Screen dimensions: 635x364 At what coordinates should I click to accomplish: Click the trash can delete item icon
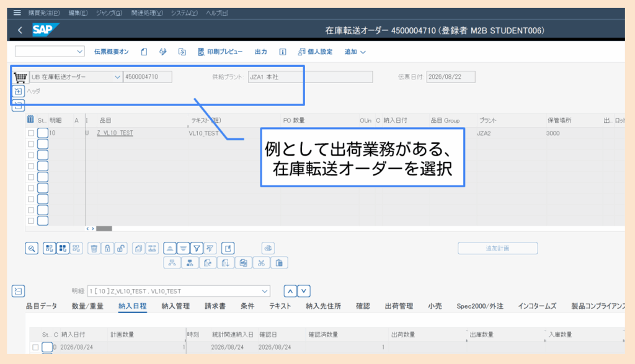94,248
